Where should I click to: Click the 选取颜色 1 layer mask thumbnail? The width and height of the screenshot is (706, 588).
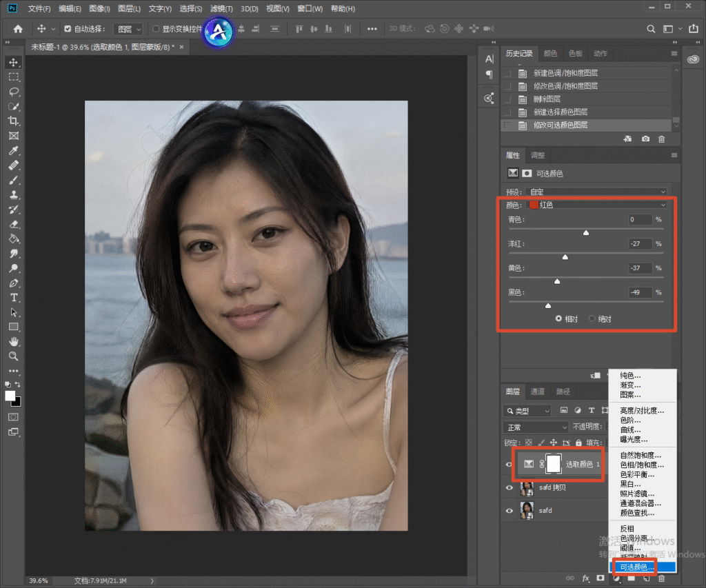[554, 464]
